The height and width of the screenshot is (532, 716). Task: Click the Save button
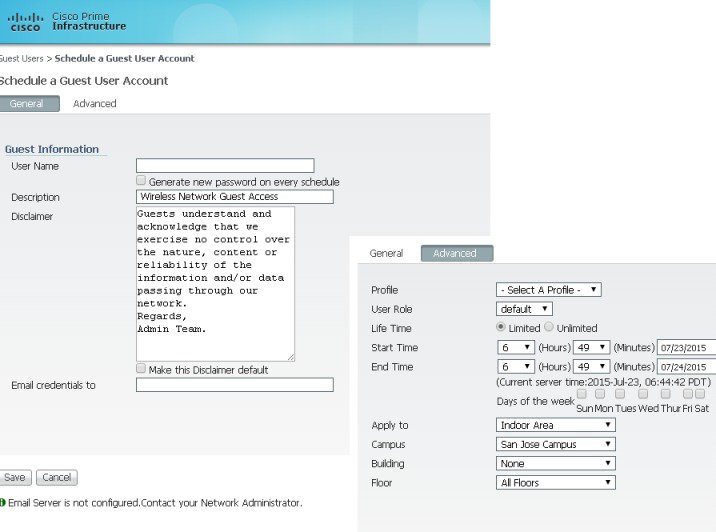[15, 477]
